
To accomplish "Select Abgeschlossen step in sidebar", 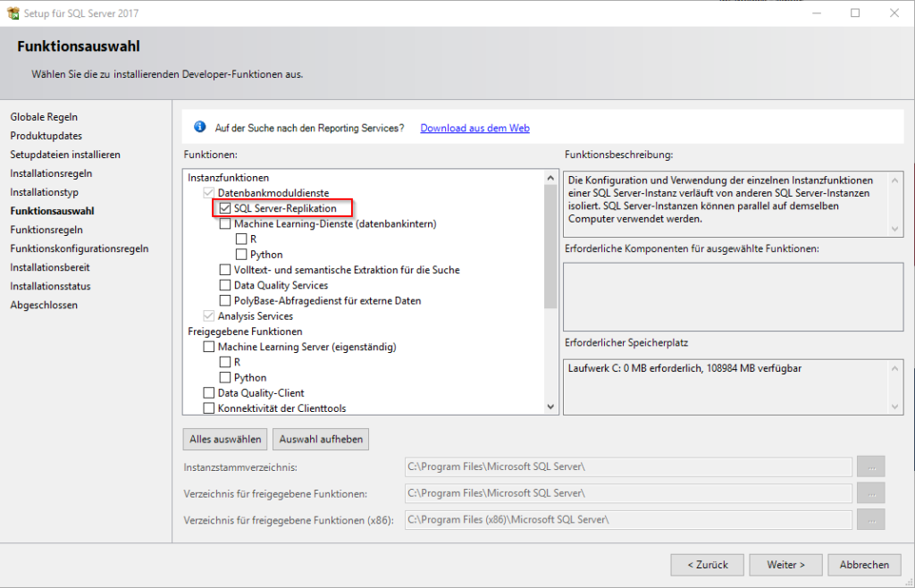I will (44, 305).
